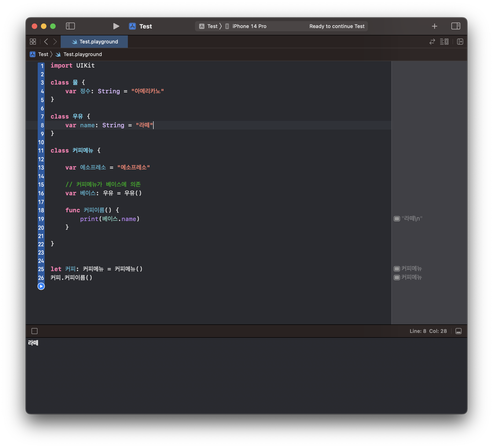Show result view for line 25 커피메뉴
The height and width of the screenshot is (448, 493).
pos(397,269)
